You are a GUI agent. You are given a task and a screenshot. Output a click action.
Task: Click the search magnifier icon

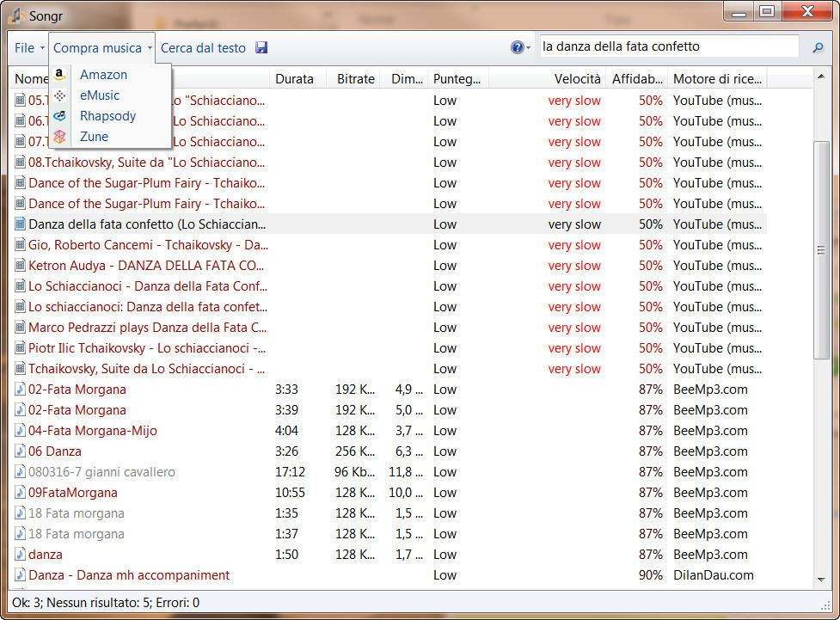[818, 47]
